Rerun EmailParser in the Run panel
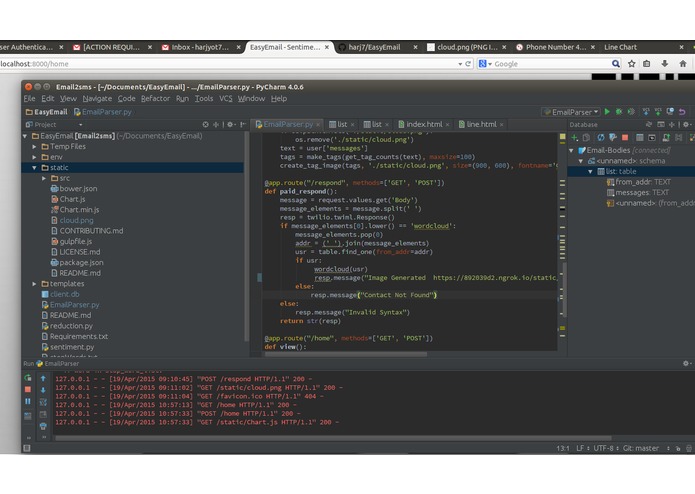This screenshot has width=695, height=494. 27,378
